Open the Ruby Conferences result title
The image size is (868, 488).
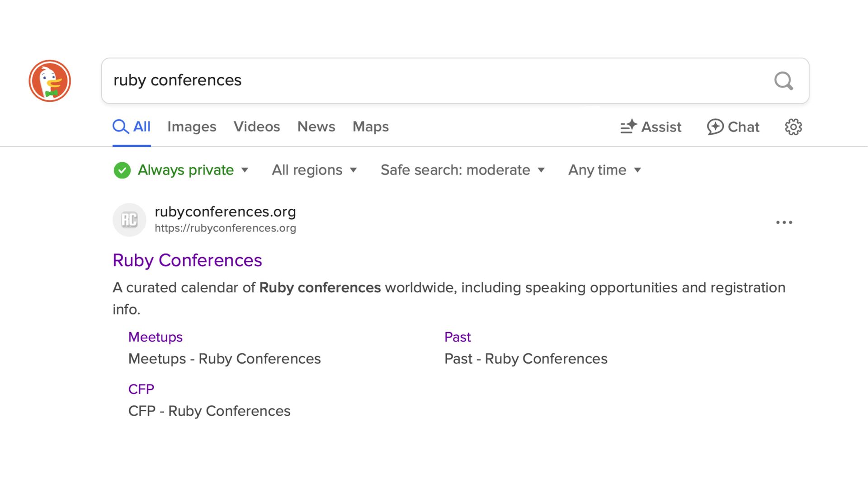tap(187, 260)
